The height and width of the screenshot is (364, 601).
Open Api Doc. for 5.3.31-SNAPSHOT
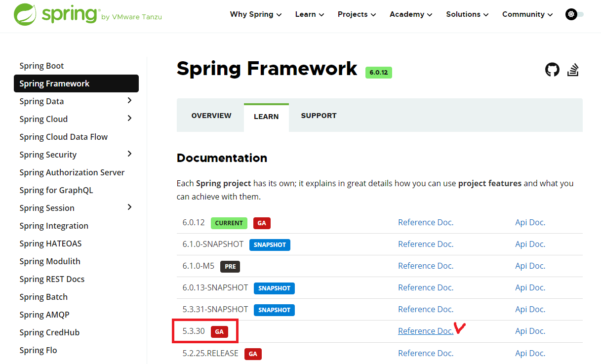click(530, 309)
